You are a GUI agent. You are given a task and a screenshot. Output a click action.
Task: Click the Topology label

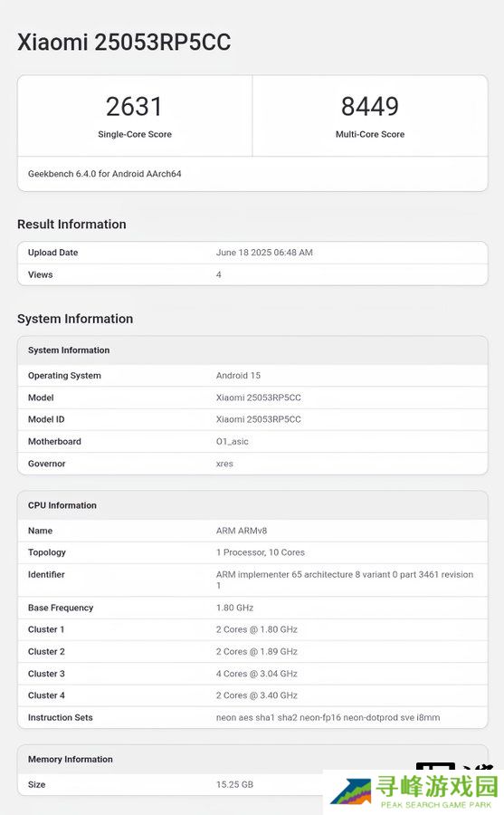point(47,552)
